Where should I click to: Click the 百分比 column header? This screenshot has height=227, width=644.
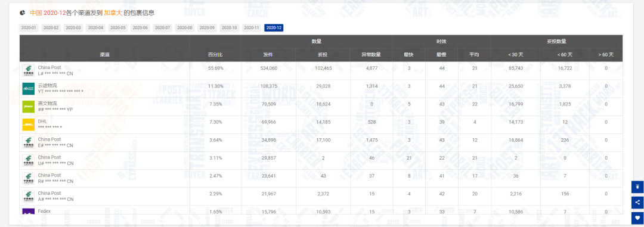click(216, 55)
